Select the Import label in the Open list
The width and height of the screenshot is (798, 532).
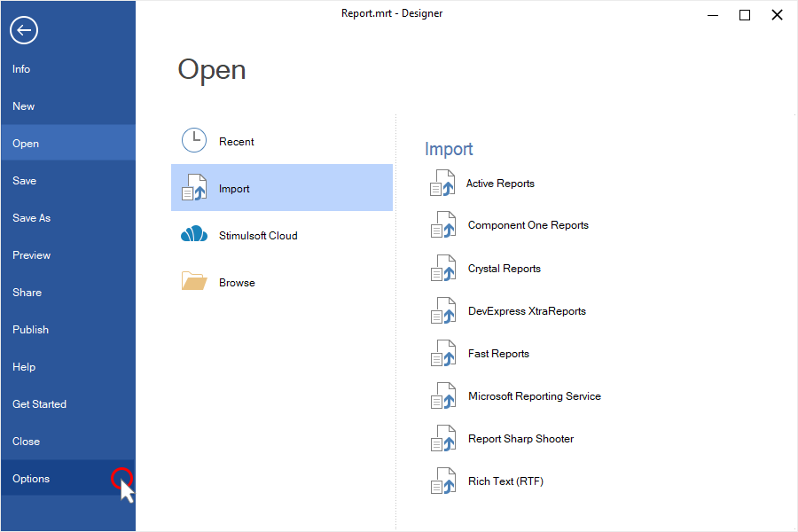(x=234, y=189)
